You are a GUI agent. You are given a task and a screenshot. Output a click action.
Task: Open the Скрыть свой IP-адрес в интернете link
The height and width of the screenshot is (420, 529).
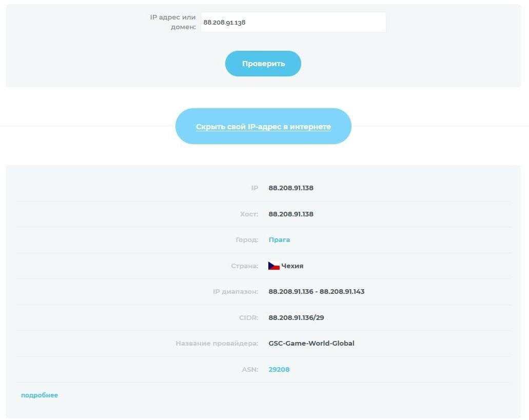coord(263,126)
